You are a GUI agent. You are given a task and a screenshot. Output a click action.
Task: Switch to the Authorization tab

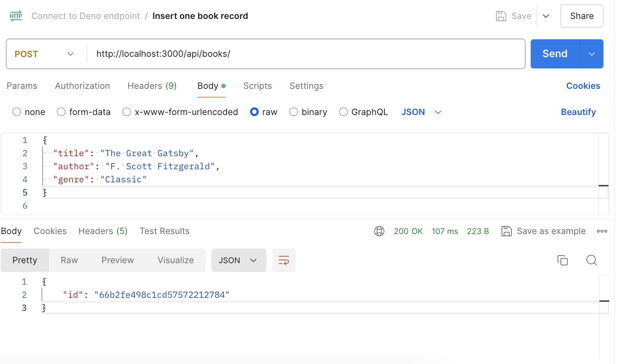click(82, 86)
